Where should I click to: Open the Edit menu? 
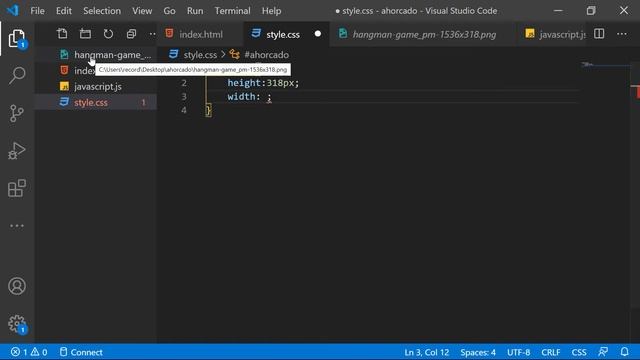(64, 11)
